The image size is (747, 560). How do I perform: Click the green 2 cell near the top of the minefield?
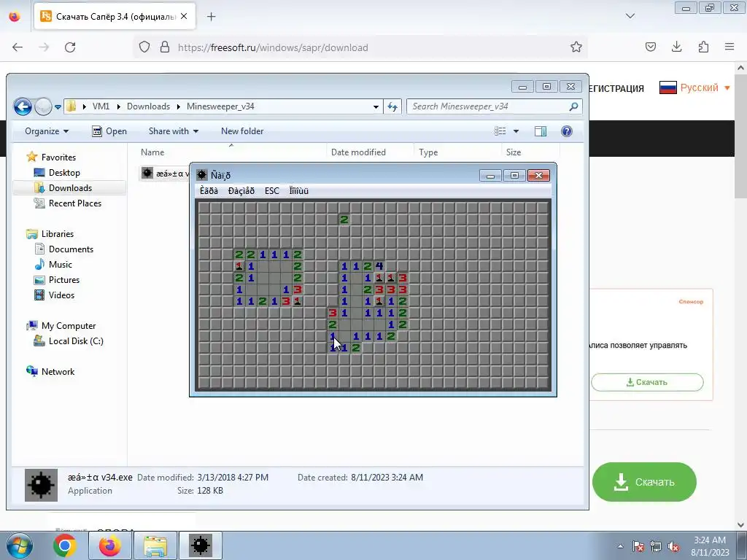pyautogui.click(x=344, y=219)
